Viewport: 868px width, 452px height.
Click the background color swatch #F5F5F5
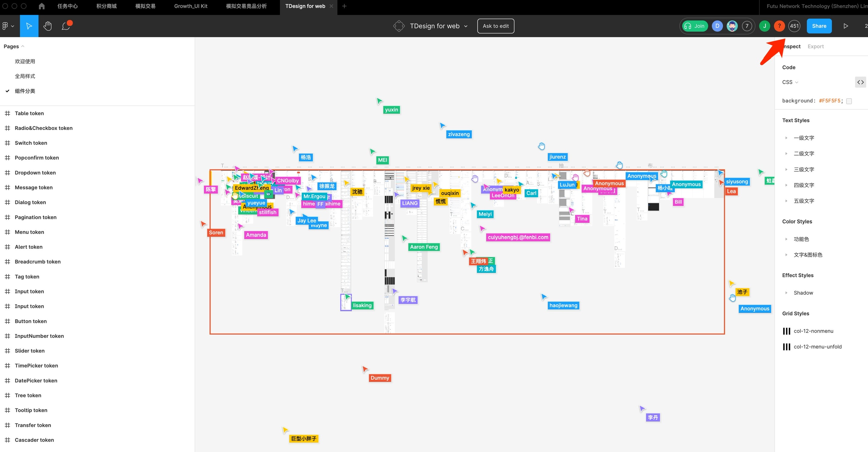pyautogui.click(x=849, y=101)
